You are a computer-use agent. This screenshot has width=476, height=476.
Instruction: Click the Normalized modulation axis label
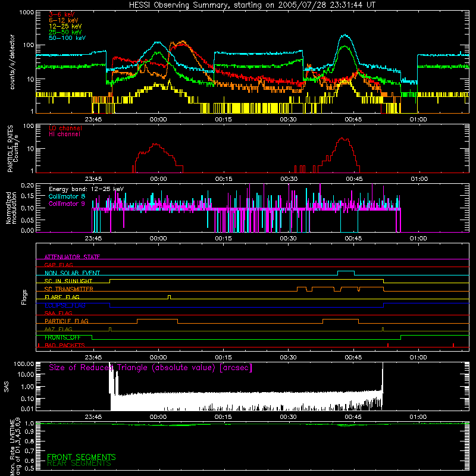[11, 208]
